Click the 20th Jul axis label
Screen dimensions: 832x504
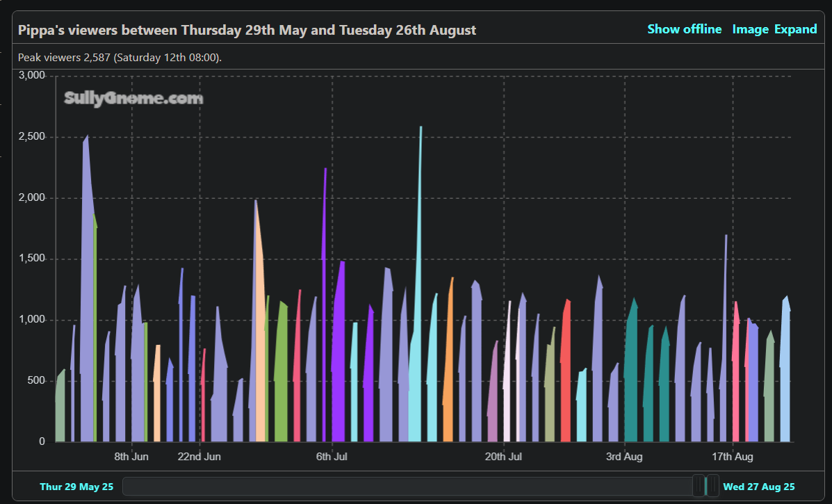[x=503, y=456]
